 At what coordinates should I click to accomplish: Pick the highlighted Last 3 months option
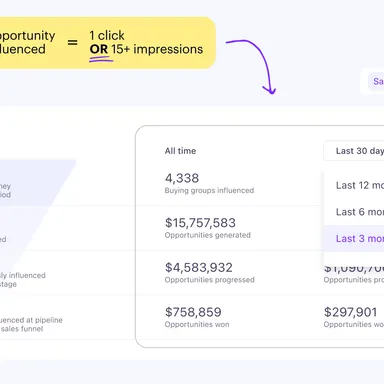pos(354,239)
